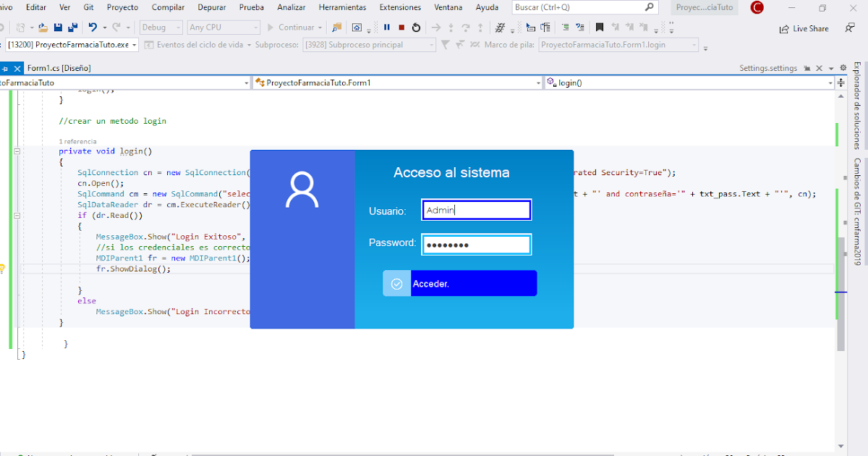The width and height of the screenshot is (868, 456).
Task: Comment out selection using the comment icon
Action: click(x=566, y=28)
